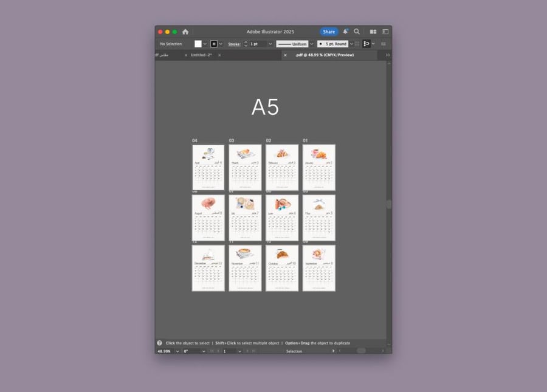This screenshot has height=392, width=547.
Task: Click the Stroke color swatch
Action: (x=214, y=44)
